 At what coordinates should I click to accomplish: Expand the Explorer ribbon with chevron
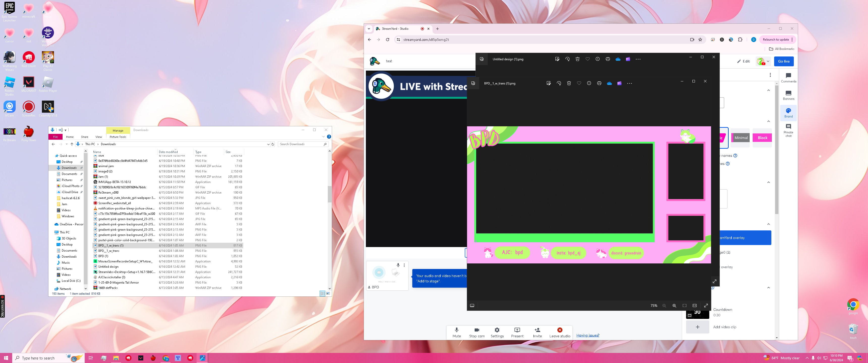[323, 137]
